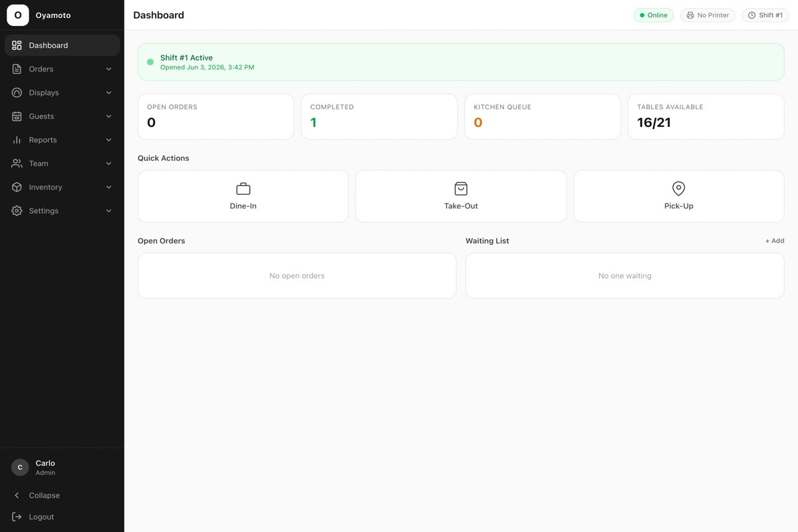798x532 pixels.
Task: Click the Carlo Admin profile name
Action: click(x=45, y=463)
